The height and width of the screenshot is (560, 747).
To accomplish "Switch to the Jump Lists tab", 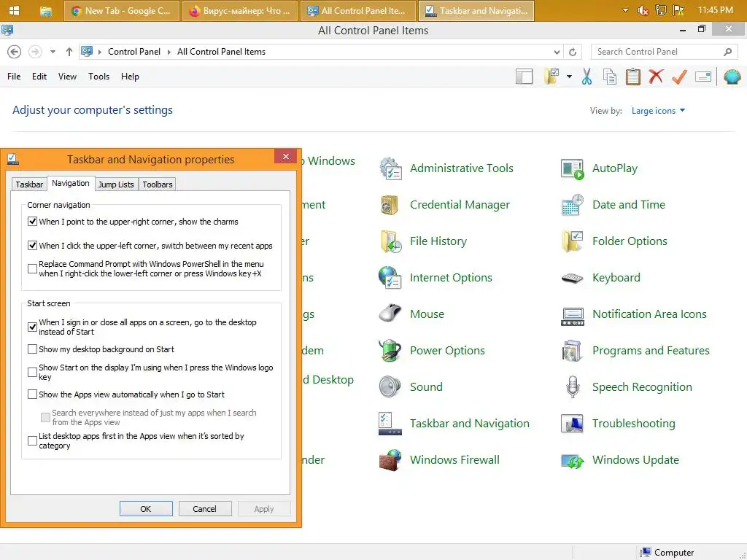I will [x=116, y=184].
